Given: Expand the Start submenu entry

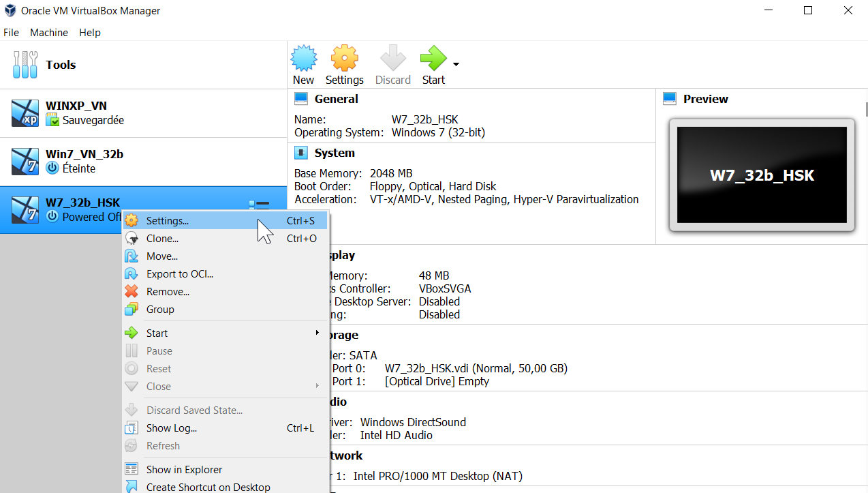Looking at the screenshot, I should (x=226, y=333).
